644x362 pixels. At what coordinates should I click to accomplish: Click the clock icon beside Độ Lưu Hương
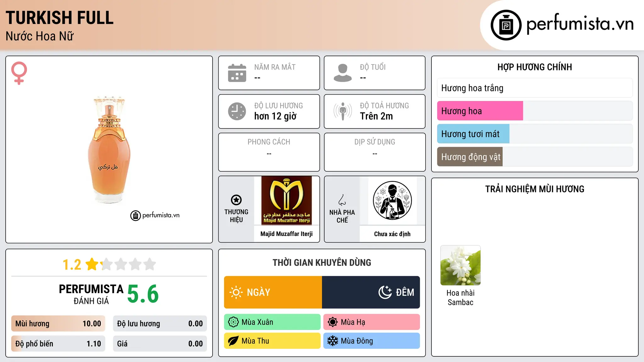(237, 111)
